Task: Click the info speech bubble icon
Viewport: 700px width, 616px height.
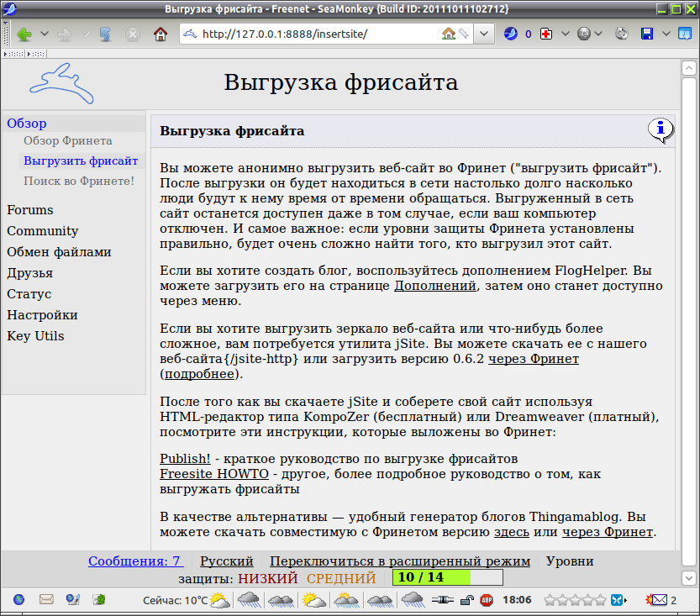Action: point(661,130)
